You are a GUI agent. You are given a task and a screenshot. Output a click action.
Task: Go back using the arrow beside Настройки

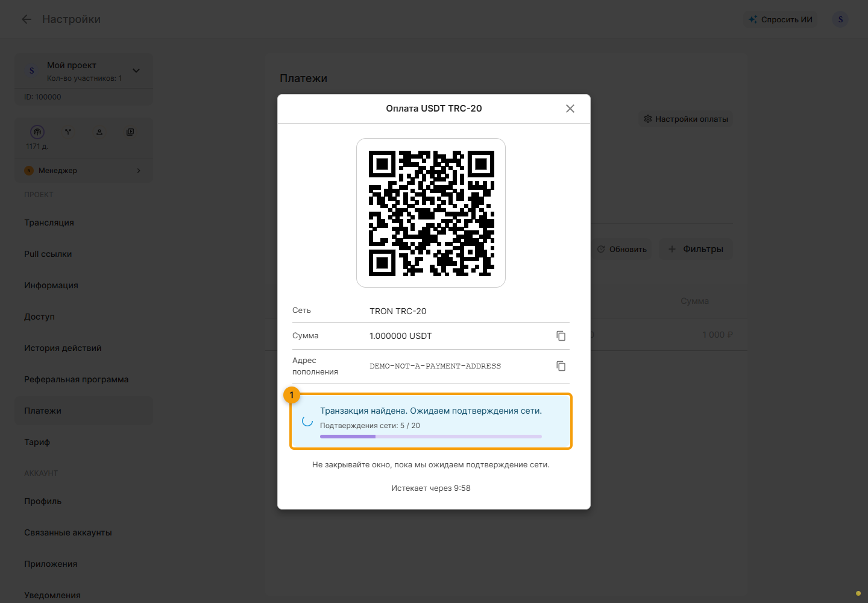(27, 19)
